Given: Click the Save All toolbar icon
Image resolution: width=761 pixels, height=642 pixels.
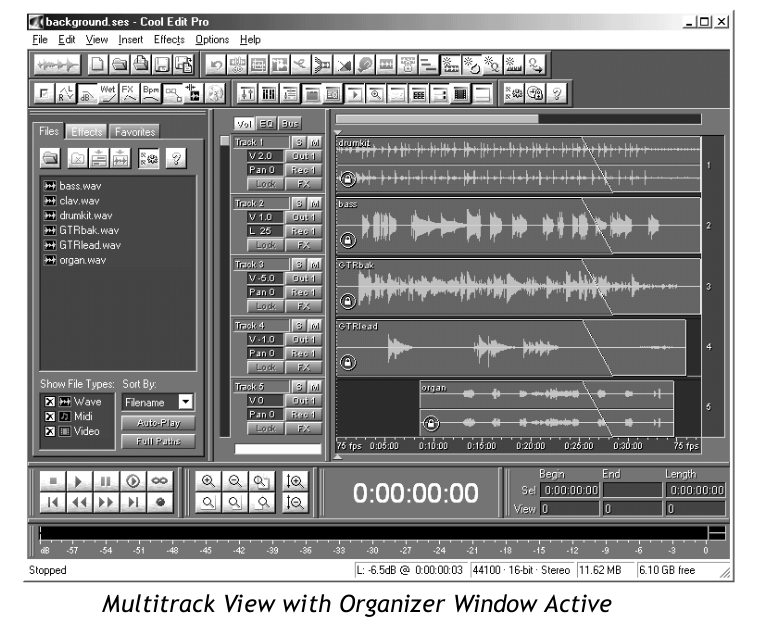Looking at the screenshot, I should (x=183, y=65).
